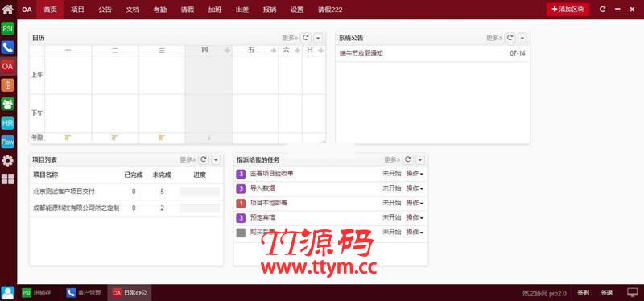Open the green team users sidebar icon
This screenshot has width=644, height=301.
[8, 104]
